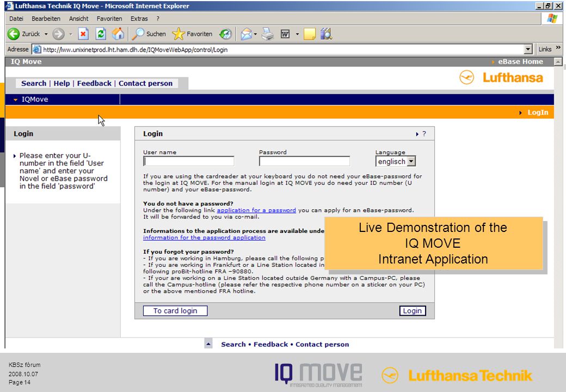Screen dimensions: 566x392
Task: Open the Mail button dropdown arrow
Action: tap(255, 34)
